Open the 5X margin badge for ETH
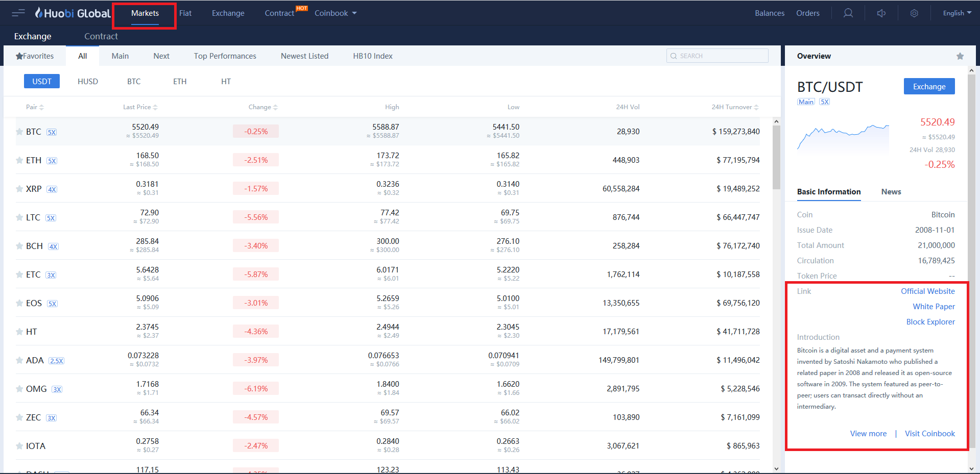The width and height of the screenshot is (980, 474). 52,161
